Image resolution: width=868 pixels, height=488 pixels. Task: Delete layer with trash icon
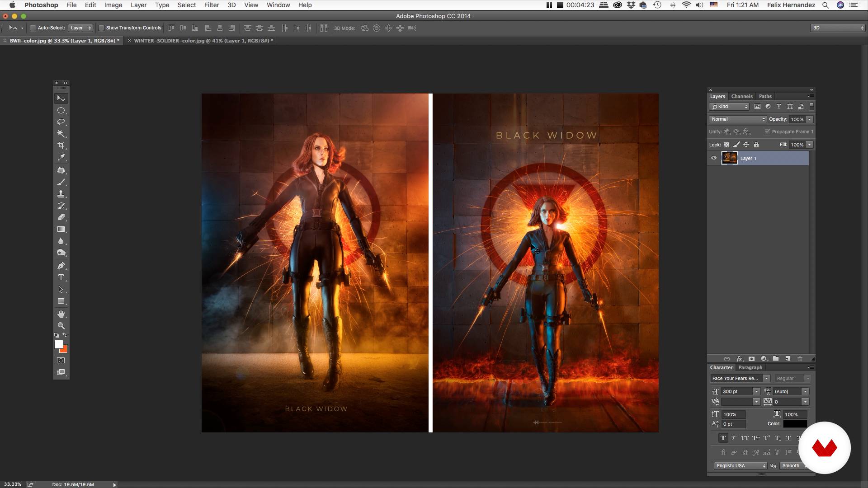[800, 359]
